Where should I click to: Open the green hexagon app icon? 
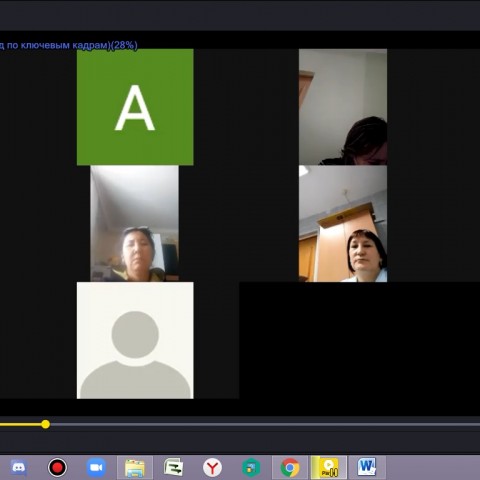click(x=251, y=468)
